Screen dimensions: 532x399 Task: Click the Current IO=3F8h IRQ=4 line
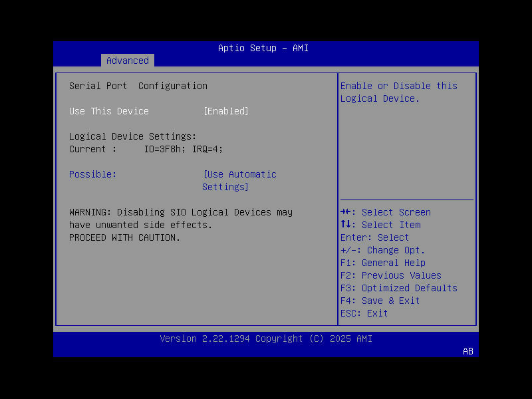(146, 149)
